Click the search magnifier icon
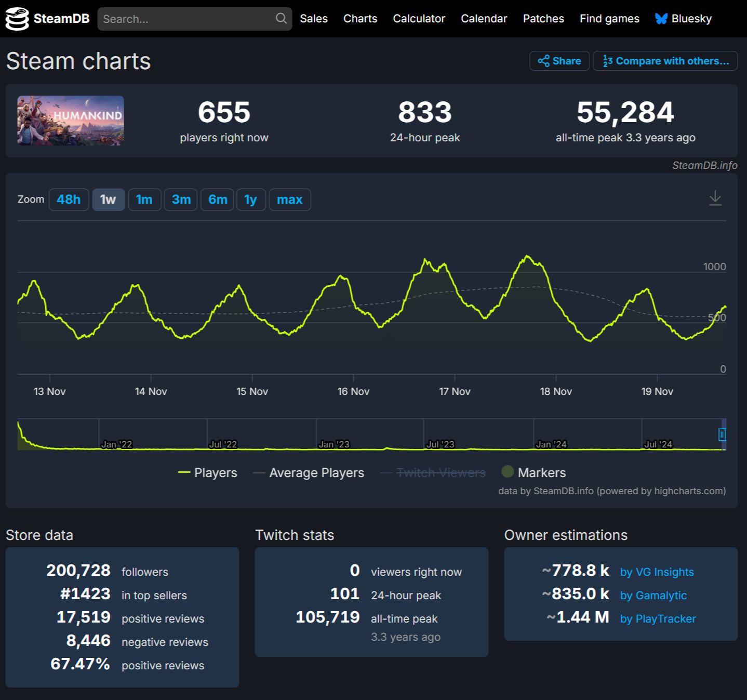 pyautogui.click(x=281, y=19)
